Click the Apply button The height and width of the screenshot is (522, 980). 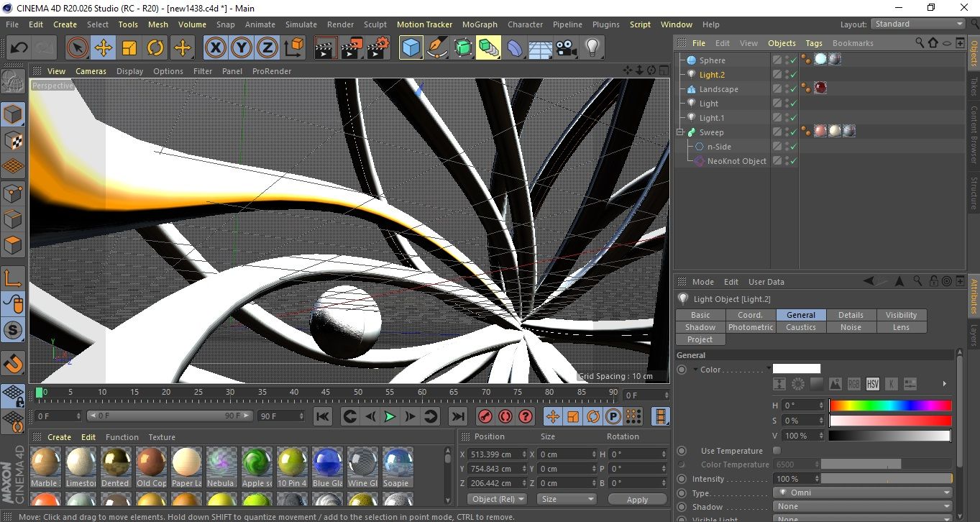click(637, 499)
